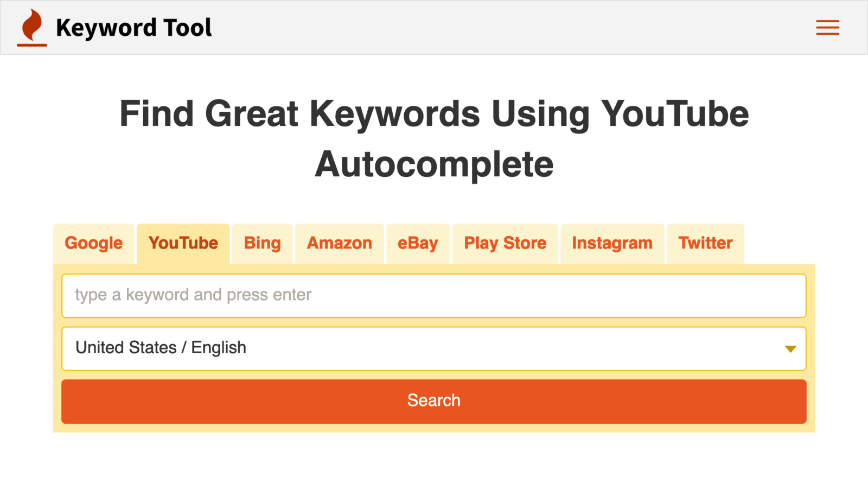Click the 'Find Great Keywords Using YouTube' headline line

[434, 114]
